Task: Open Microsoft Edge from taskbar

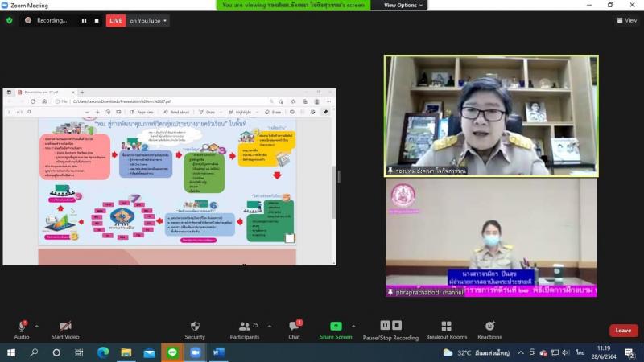Action: (x=103, y=352)
